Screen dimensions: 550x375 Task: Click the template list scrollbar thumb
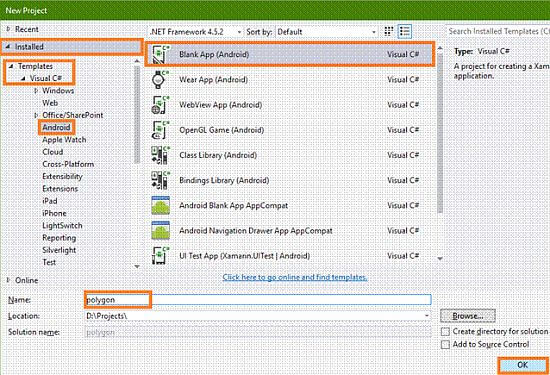pos(440,133)
